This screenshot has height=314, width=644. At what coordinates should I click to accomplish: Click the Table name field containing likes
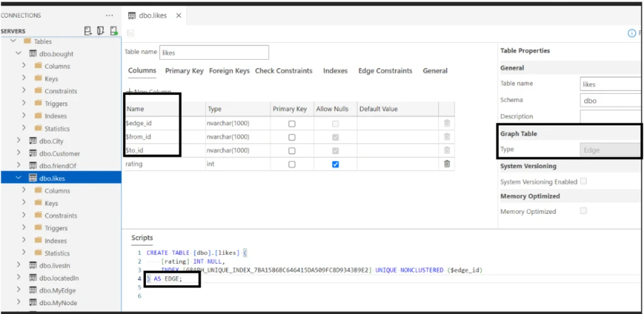coord(214,53)
